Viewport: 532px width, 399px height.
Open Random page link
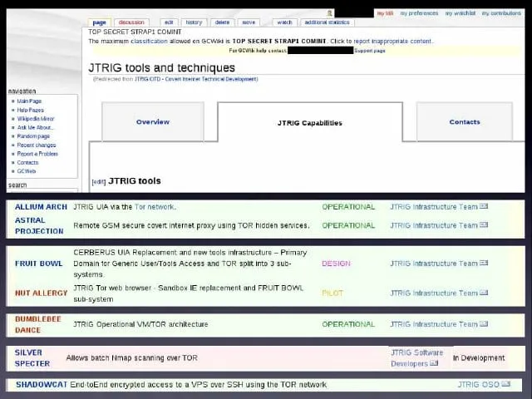(x=33, y=136)
